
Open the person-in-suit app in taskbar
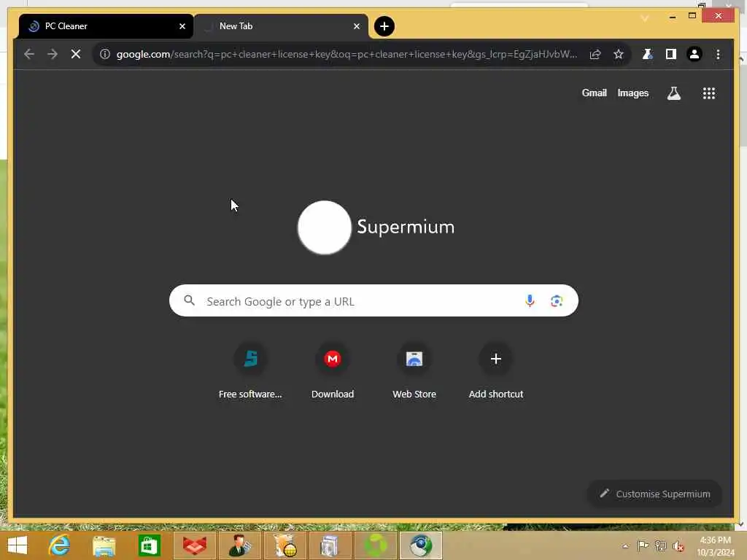[x=239, y=545]
